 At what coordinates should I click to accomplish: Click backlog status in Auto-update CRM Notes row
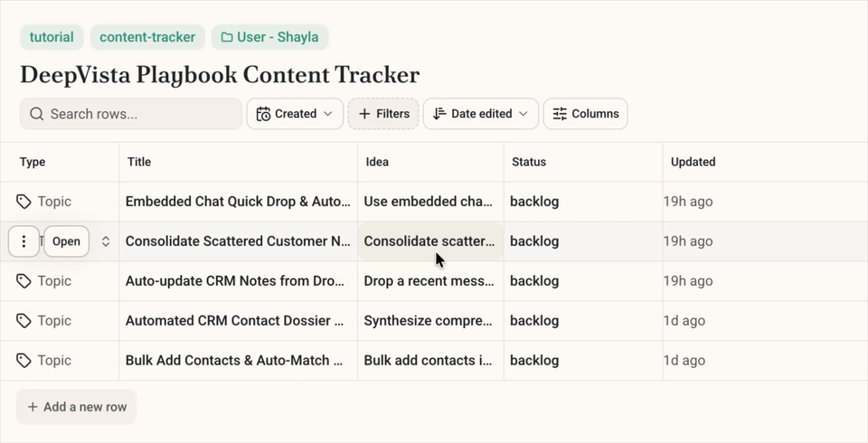pyautogui.click(x=534, y=281)
